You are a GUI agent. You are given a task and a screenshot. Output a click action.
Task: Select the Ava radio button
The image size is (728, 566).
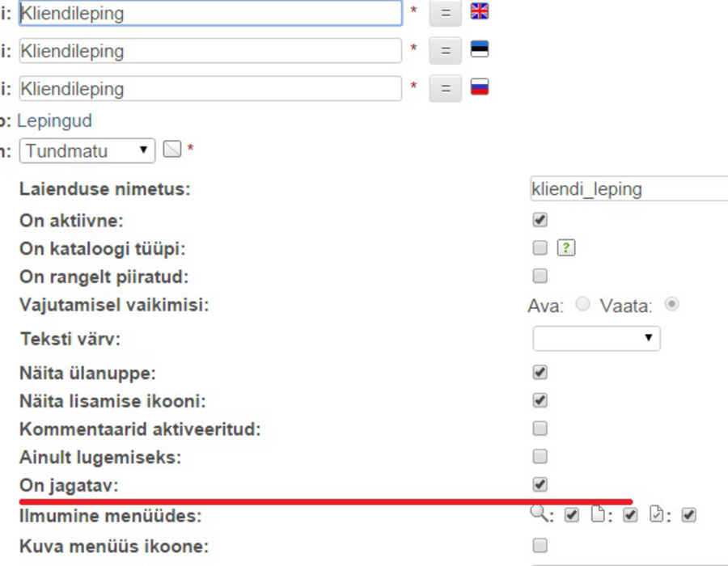pyautogui.click(x=582, y=304)
